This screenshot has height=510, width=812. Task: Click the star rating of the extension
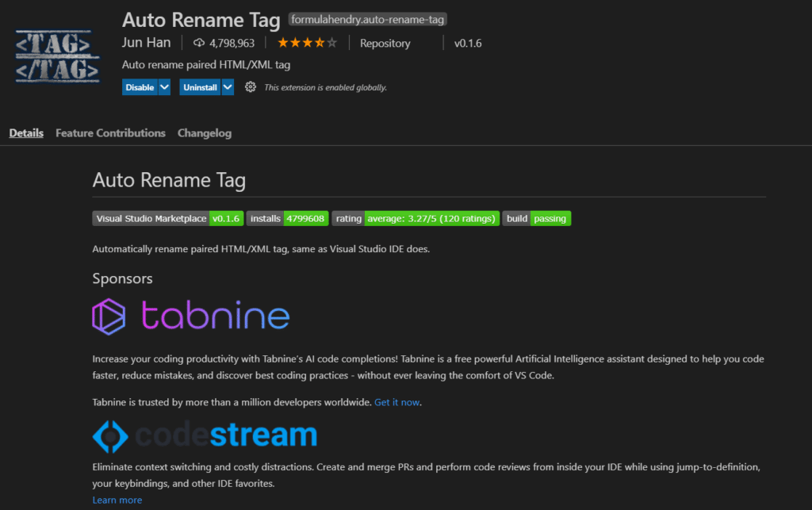point(307,43)
